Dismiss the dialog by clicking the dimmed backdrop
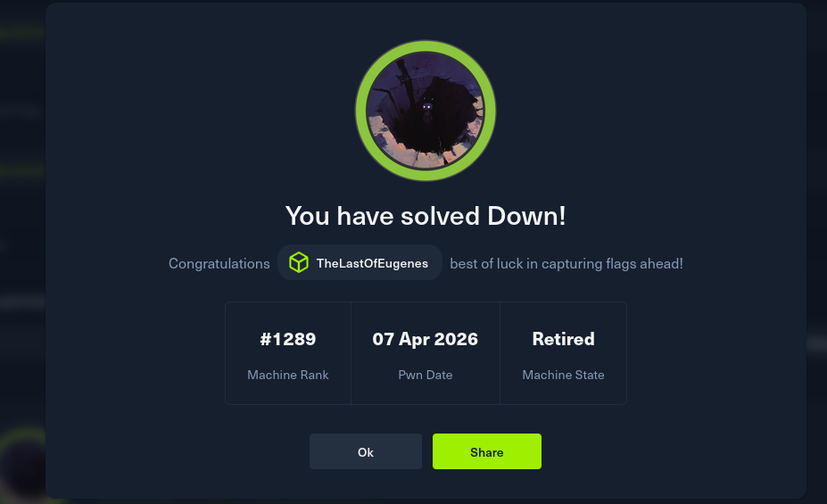 (x=816, y=178)
